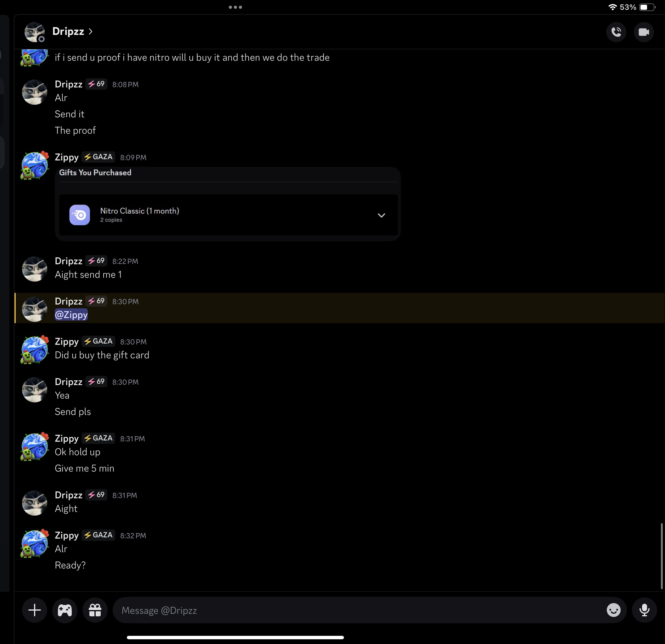Tap the plus attachment button
Viewport: 665px width, 644px height.
click(35, 610)
